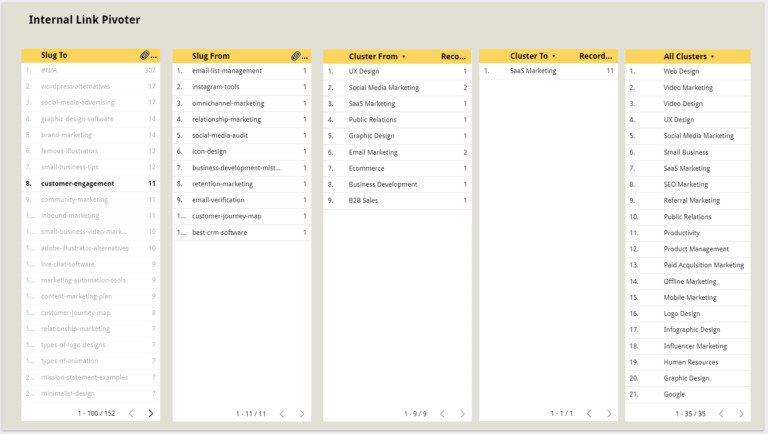The height and width of the screenshot is (434, 768).
Task: Go to next page in Cluster To table
Action: pyautogui.click(x=609, y=413)
